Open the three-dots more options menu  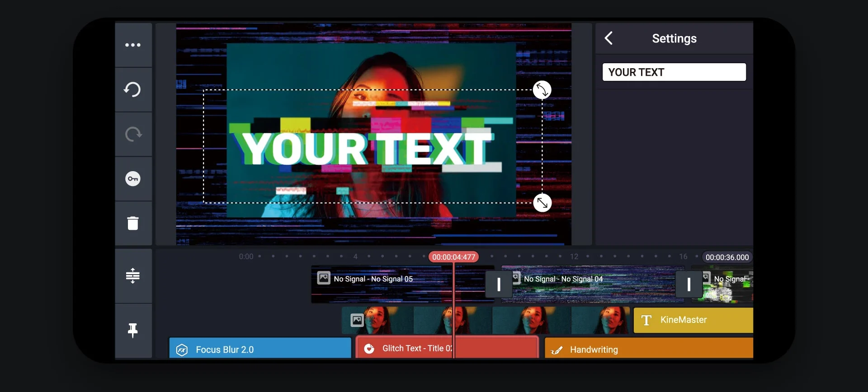tap(133, 45)
